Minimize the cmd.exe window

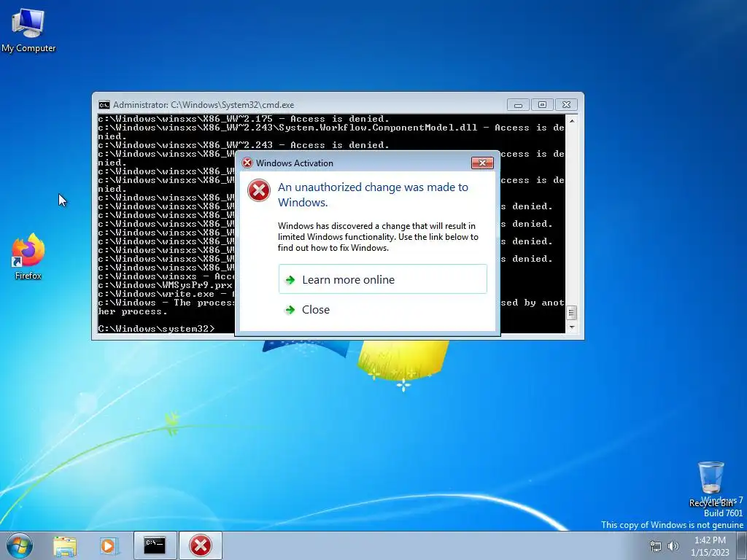pyautogui.click(x=519, y=105)
